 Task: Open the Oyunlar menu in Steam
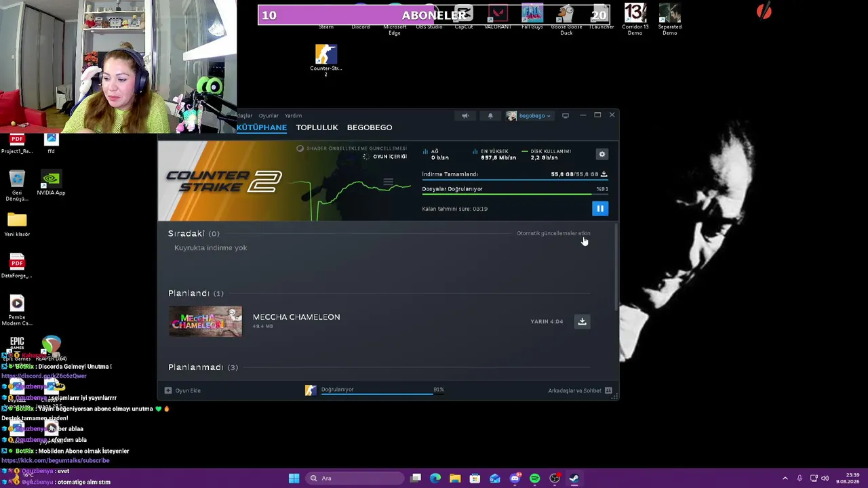(x=269, y=116)
